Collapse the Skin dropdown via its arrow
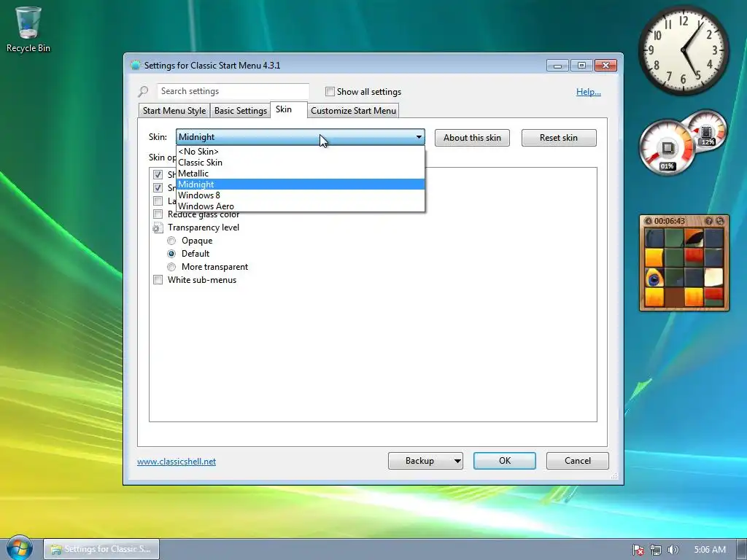Screen dimensions: 747x560 pos(419,137)
